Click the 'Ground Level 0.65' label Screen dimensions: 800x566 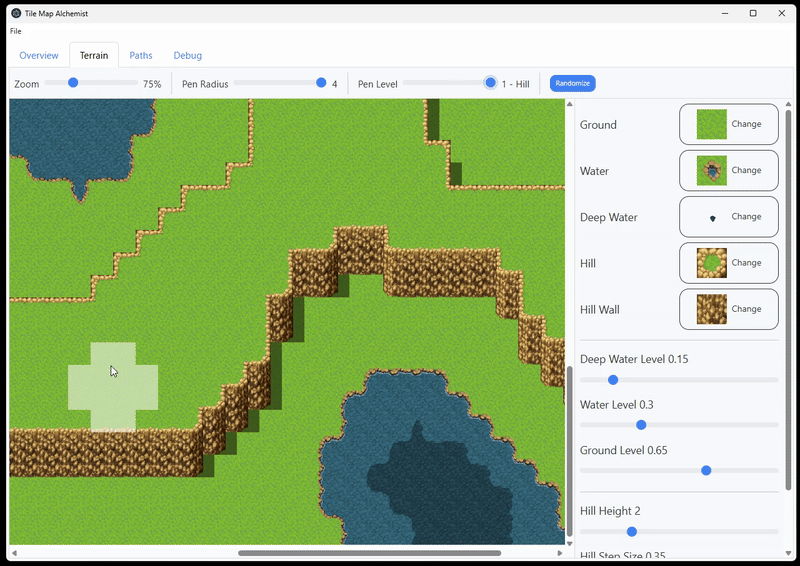click(x=623, y=450)
